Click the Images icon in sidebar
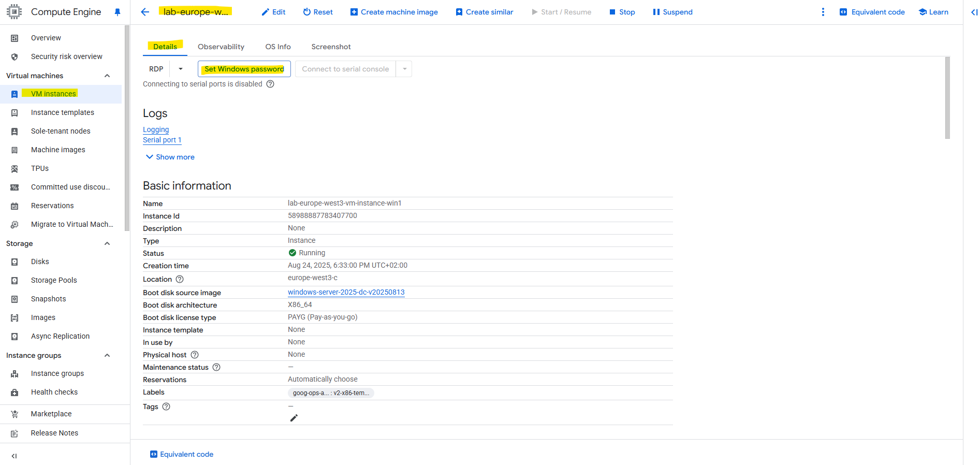This screenshot has width=980, height=465. (x=14, y=318)
